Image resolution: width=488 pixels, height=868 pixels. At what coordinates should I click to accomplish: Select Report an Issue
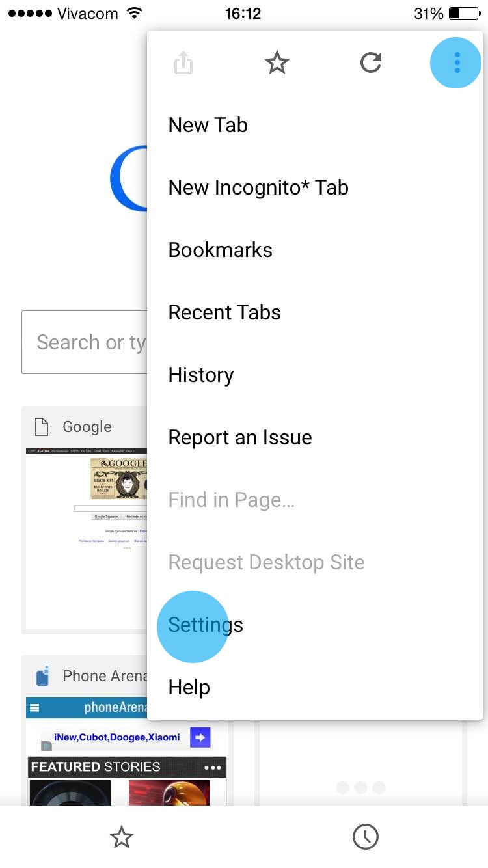[x=240, y=437]
